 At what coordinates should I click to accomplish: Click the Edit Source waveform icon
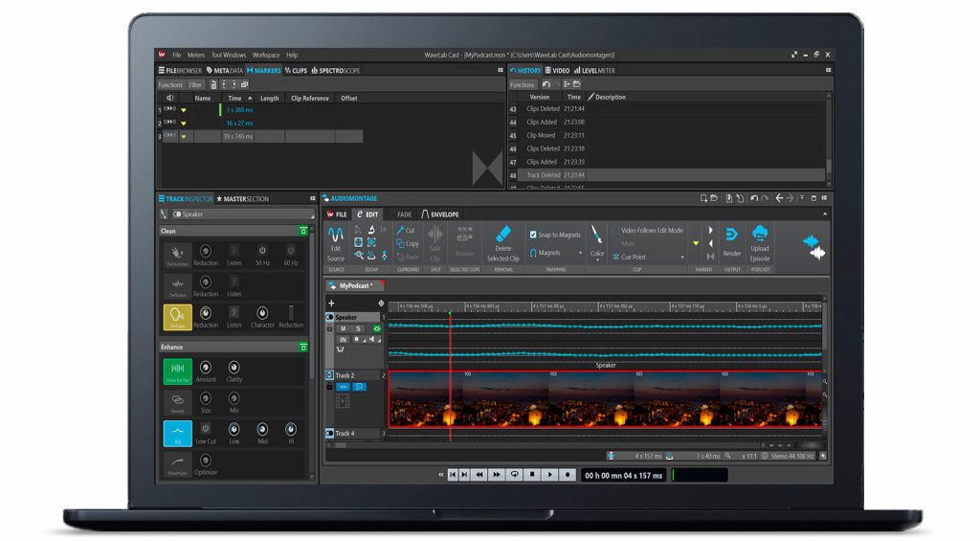coord(336,236)
